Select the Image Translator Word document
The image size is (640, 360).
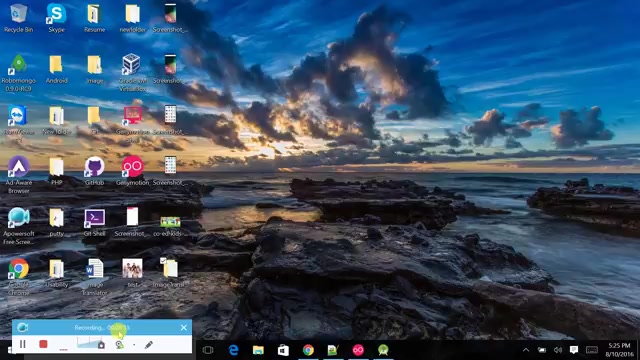(94, 277)
